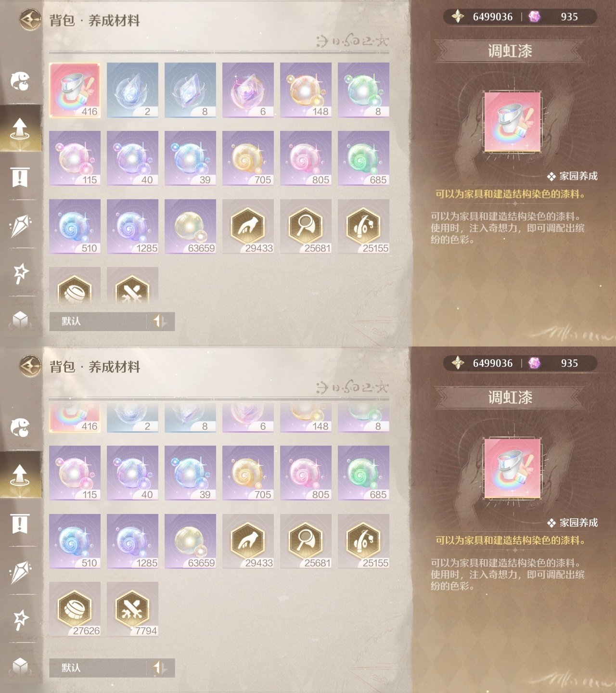Expand the 默认 sort dropdown in the lower screenshot
This screenshot has width=616, height=693.
coord(98,668)
